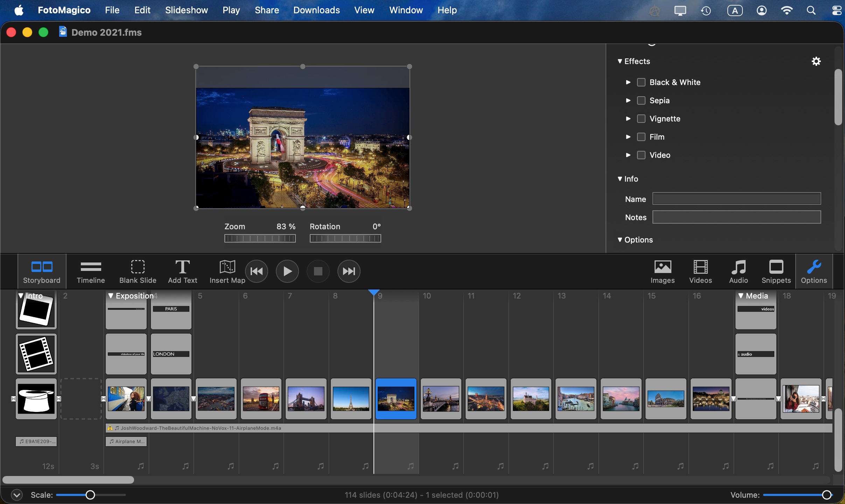
Task: Collapse the Info section
Action: pos(620,179)
